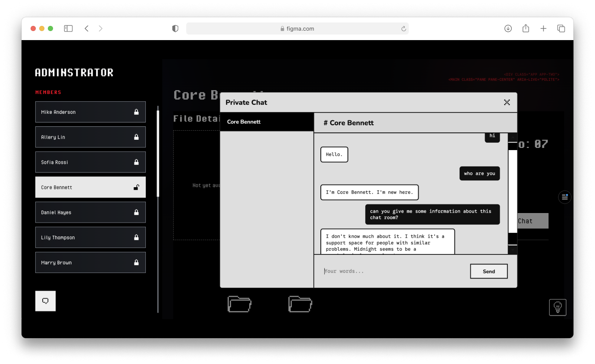Open a new Safari tab
Viewport: 595px width, 364px height.
tap(543, 28)
